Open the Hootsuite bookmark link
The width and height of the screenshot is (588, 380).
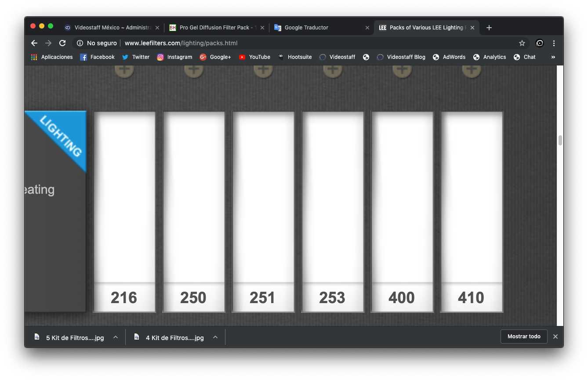click(x=295, y=57)
